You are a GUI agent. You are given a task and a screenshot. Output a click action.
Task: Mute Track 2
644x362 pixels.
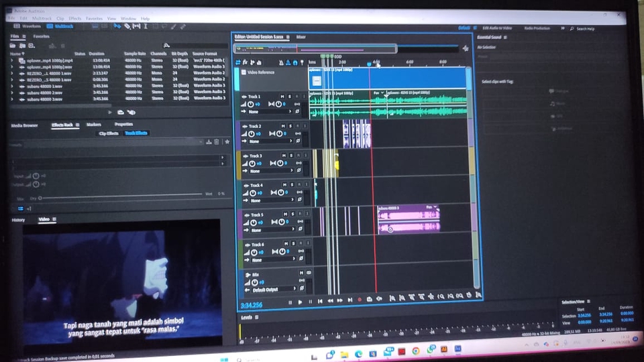(282, 126)
